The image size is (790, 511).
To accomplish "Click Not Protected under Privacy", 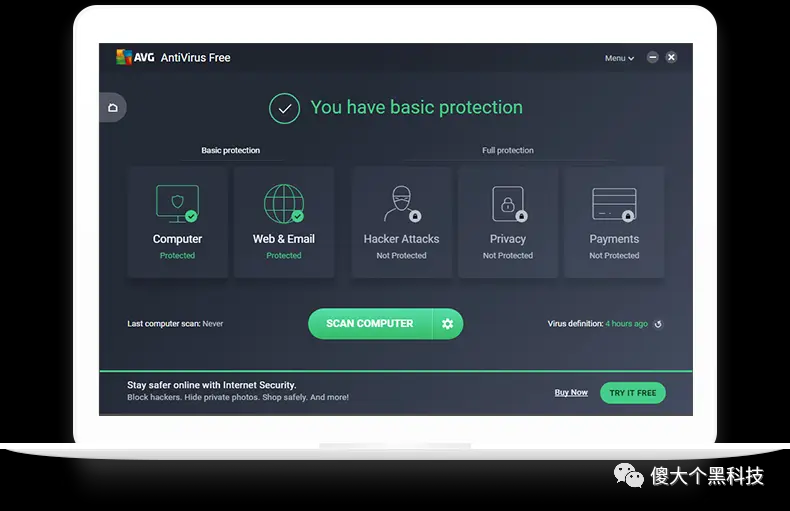I will tap(508, 256).
